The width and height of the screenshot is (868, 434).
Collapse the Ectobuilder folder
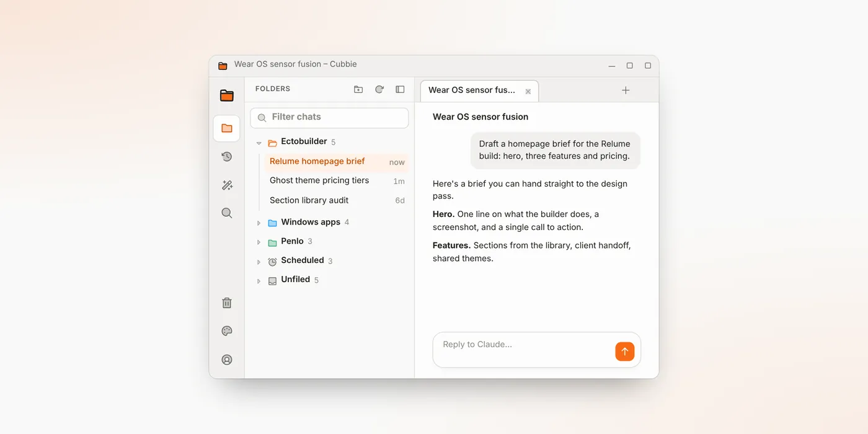pyautogui.click(x=259, y=143)
